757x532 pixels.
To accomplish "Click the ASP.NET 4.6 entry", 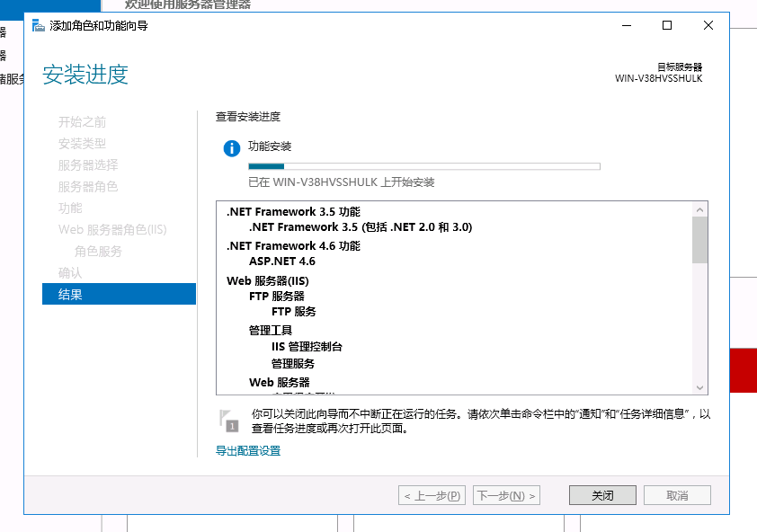I will click(282, 262).
